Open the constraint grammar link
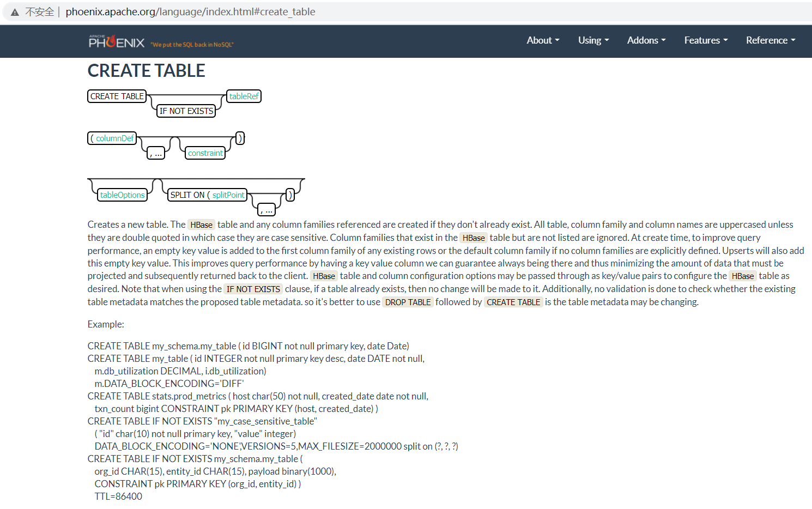This screenshot has width=812, height=509. tap(205, 153)
